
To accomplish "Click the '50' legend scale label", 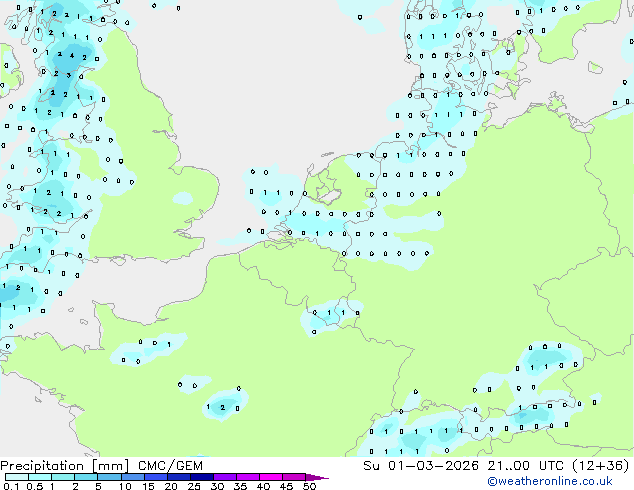I will click(309, 486).
